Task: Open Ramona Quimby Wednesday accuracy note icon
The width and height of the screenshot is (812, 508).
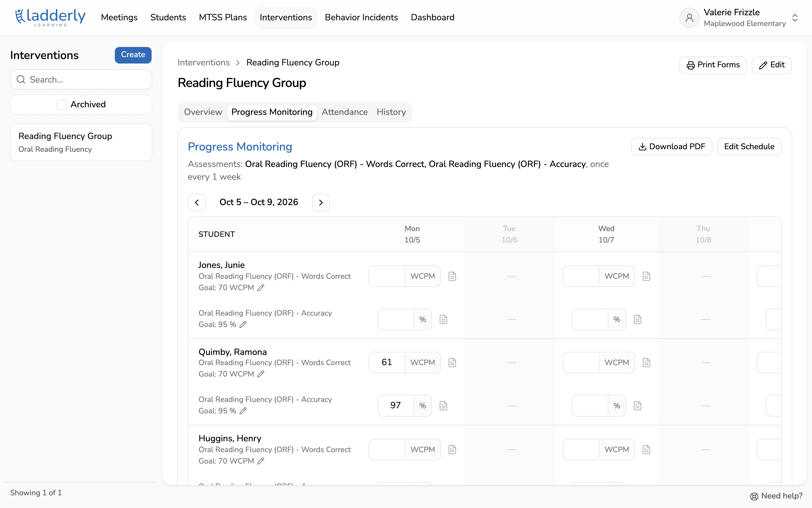Action: [x=638, y=406]
